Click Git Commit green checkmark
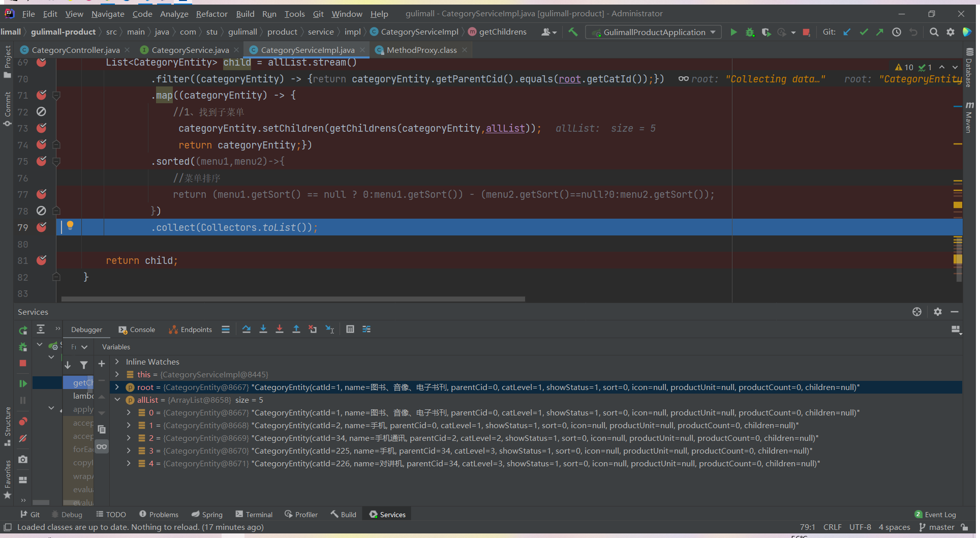The width and height of the screenshot is (980, 538). (864, 32)
